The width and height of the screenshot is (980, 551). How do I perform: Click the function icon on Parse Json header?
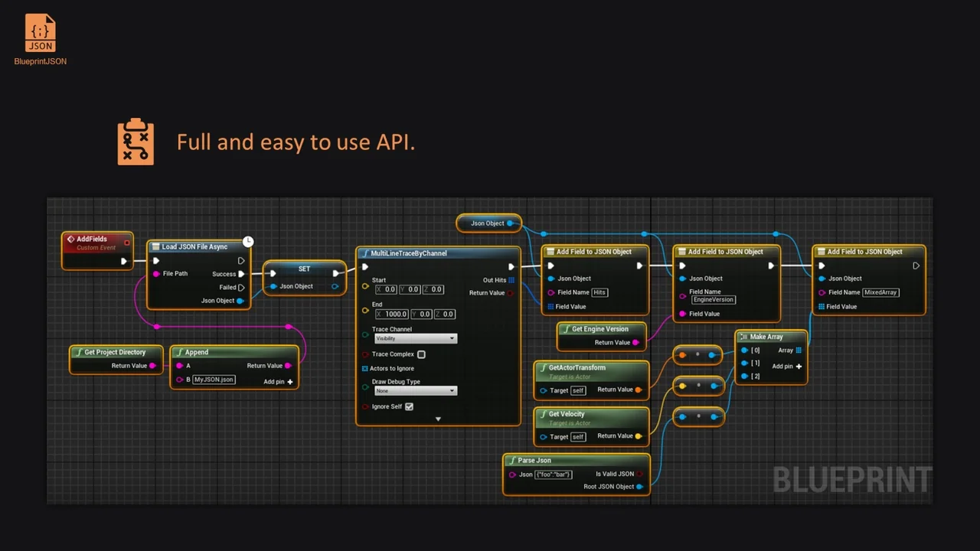tap(511, 460)
